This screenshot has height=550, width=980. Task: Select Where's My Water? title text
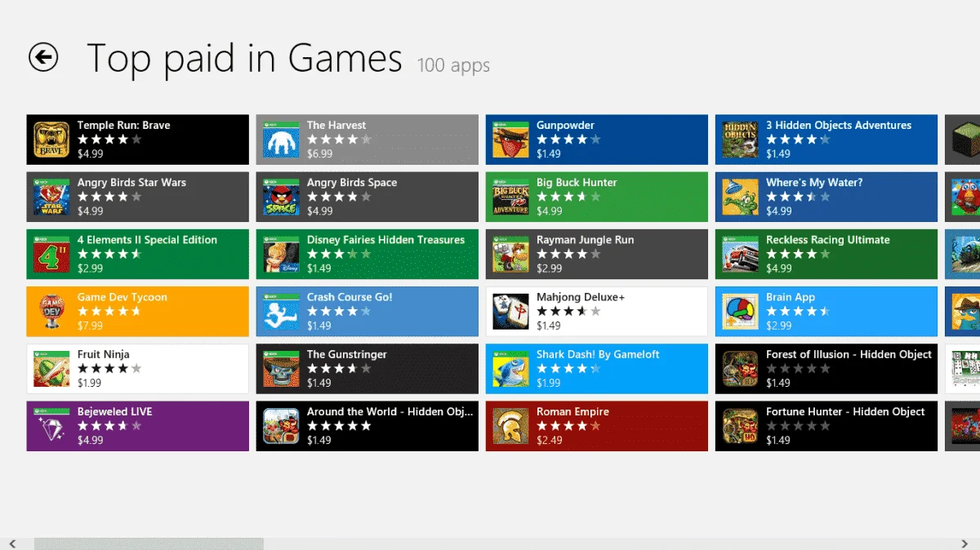(x=814, y=182)
